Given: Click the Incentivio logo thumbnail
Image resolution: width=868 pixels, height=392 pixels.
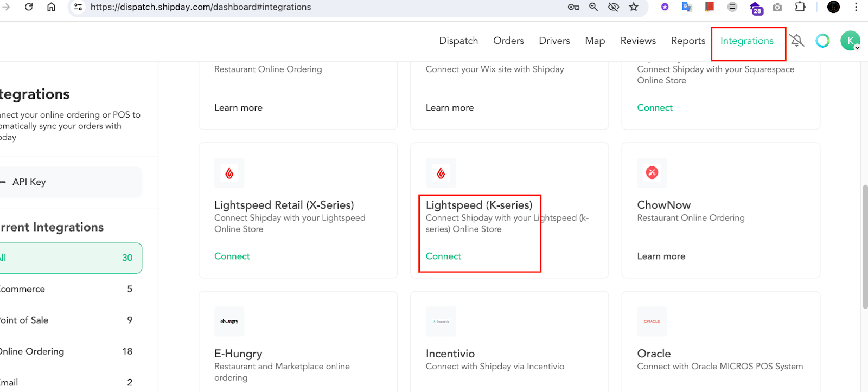Looking at the screenshot, I should pos(441,322).
